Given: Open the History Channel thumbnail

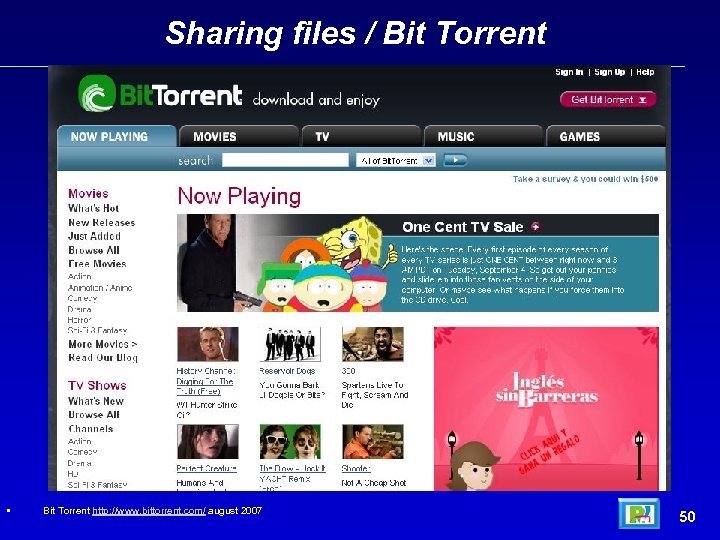Looking at the screenshot, I should point(208,344).
